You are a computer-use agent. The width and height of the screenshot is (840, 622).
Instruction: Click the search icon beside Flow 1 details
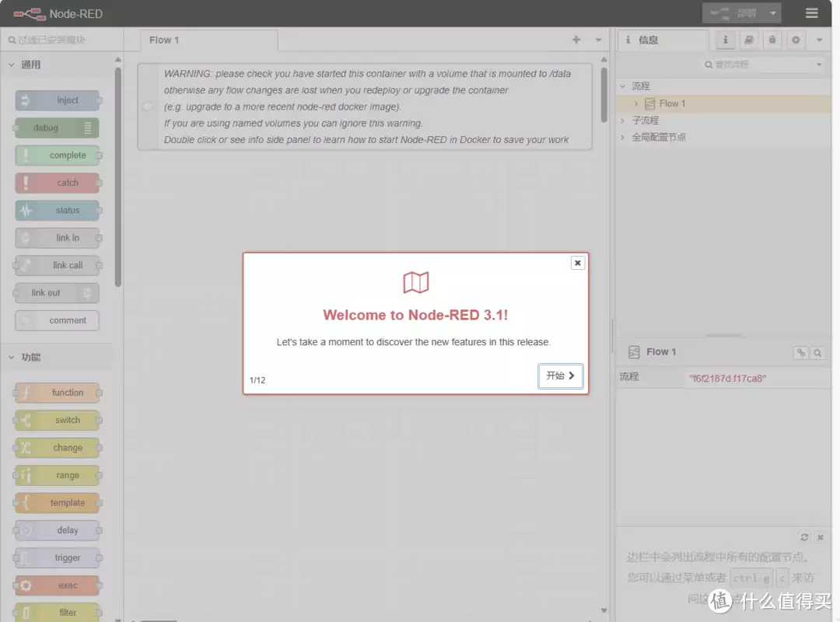point(817,352)
